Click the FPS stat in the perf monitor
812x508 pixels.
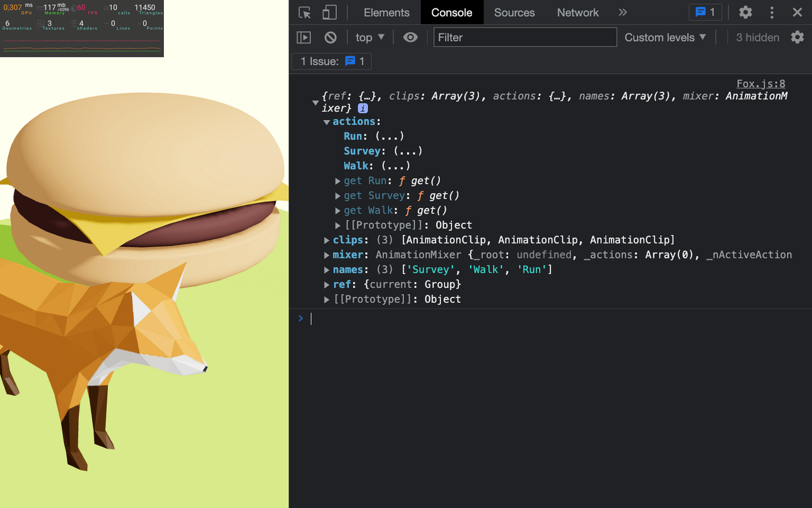click(x=85, y=8)
